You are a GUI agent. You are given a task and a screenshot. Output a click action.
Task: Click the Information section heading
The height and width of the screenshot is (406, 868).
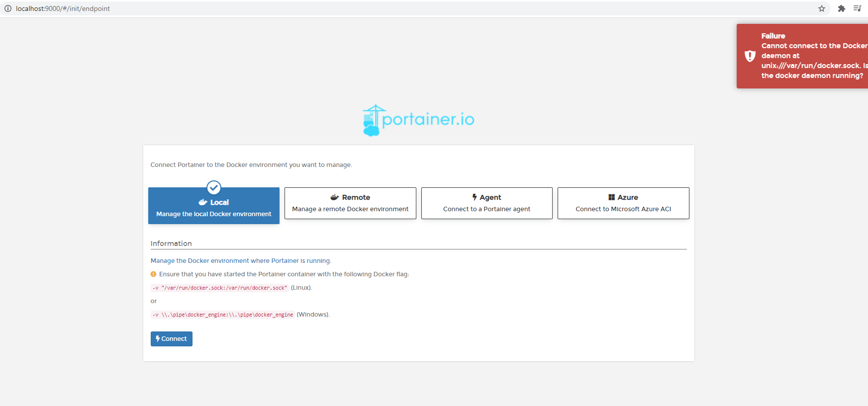(171, 244)
